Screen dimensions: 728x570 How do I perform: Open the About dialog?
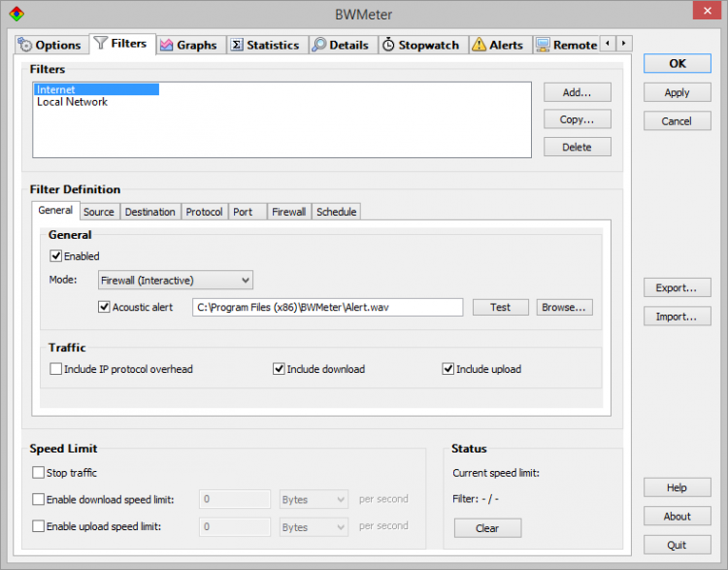click(x=677, y=517)
